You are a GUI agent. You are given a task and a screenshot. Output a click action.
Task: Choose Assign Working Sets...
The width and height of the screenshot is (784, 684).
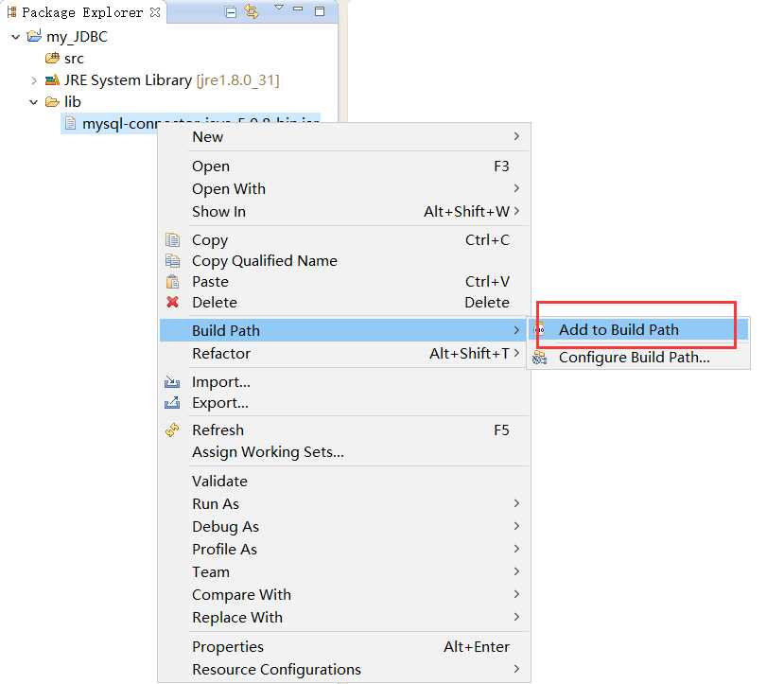(x=344, y=452)
